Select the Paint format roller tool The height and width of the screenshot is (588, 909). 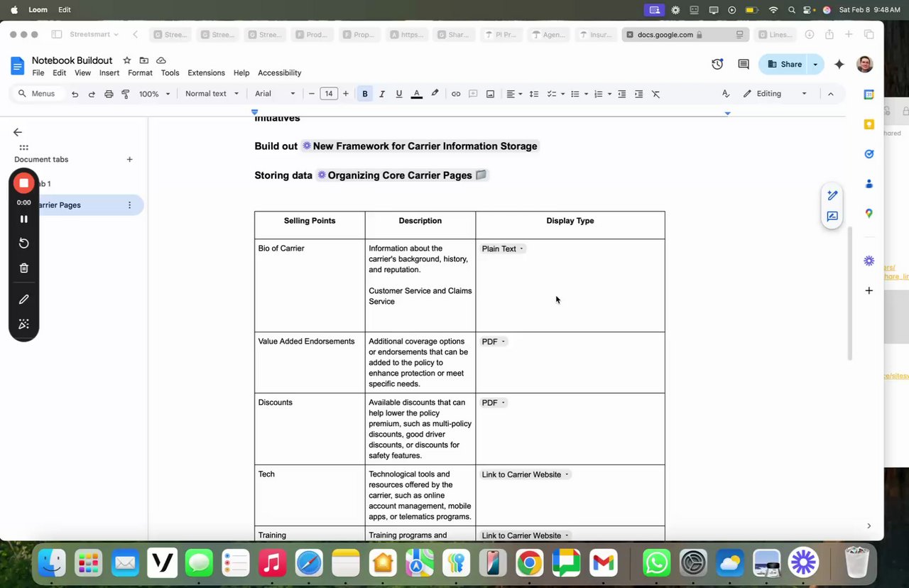126,94
